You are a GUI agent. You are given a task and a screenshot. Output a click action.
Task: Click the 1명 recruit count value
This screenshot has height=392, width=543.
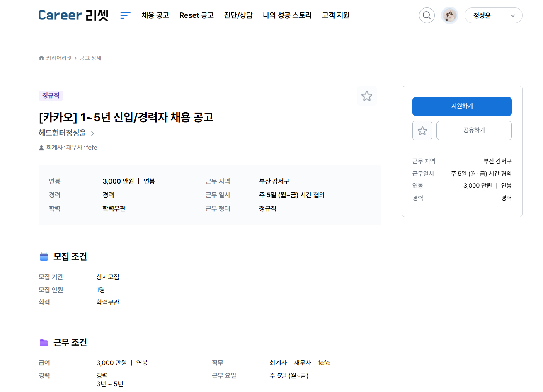101,290
